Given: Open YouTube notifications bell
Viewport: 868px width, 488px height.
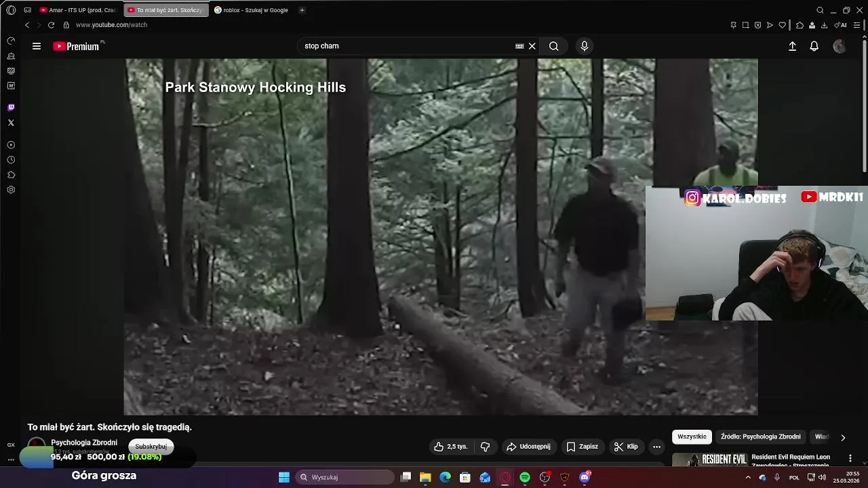Looking at the screenshot, I should 814,46.
